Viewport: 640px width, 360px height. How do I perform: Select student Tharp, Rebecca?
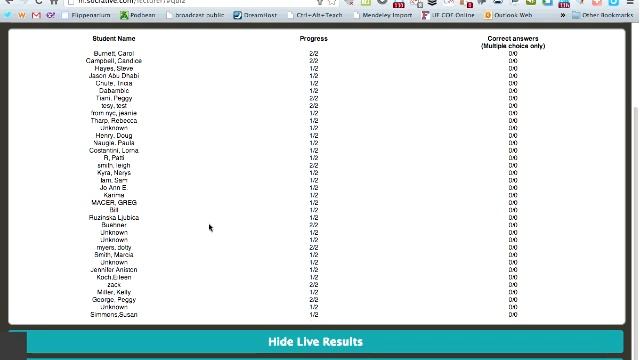114,120
